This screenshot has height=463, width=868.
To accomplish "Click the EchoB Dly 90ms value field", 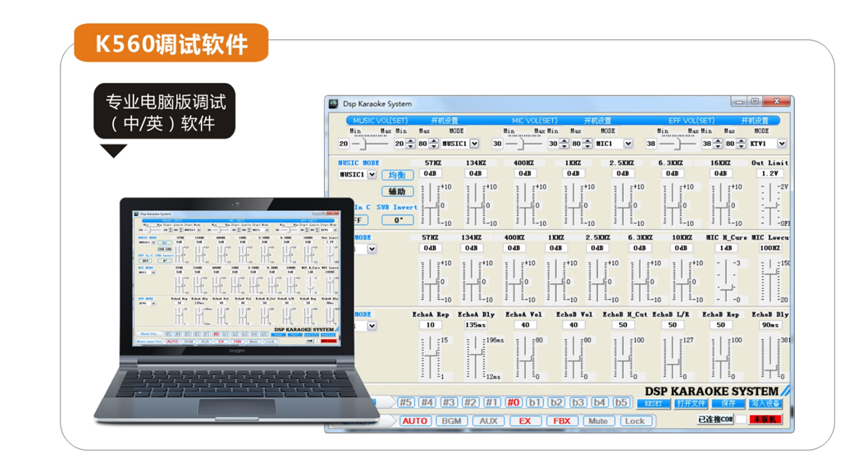I will pos(770,325).
